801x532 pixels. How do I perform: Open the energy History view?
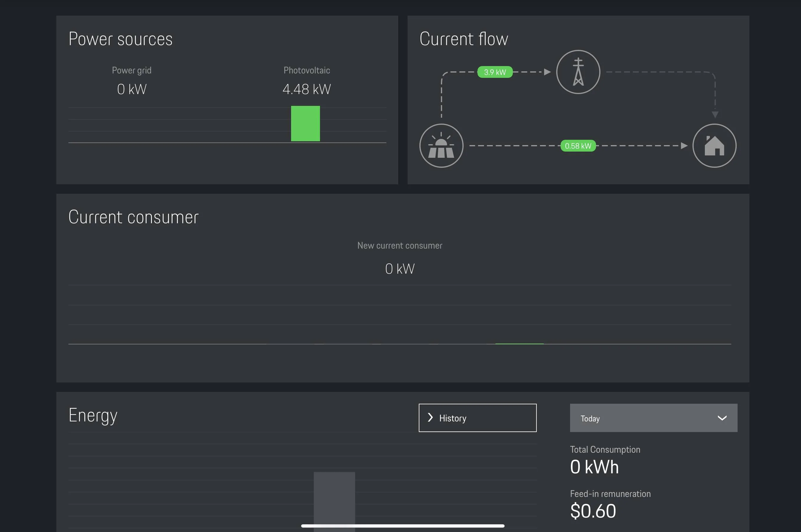(x=477, y=418)
